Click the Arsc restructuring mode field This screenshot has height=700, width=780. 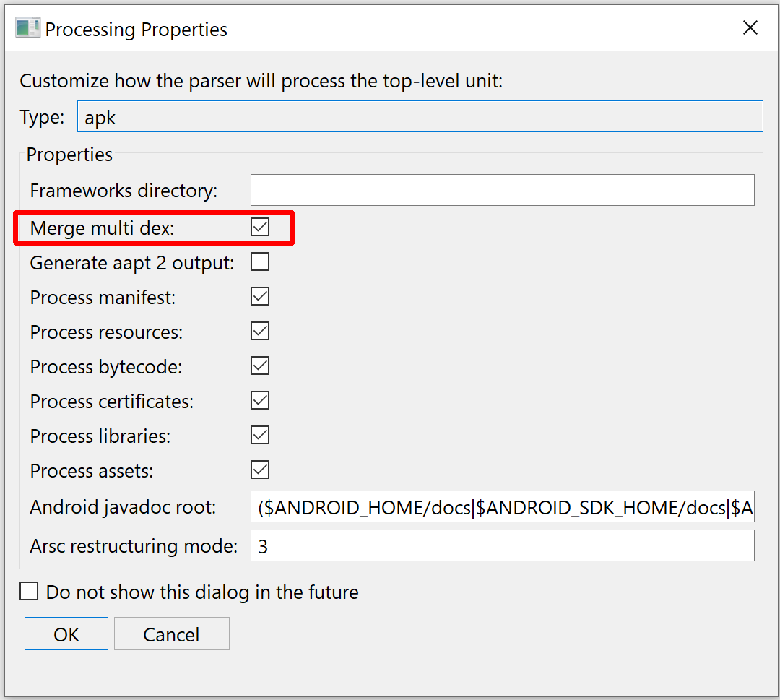tap(503, 546)
